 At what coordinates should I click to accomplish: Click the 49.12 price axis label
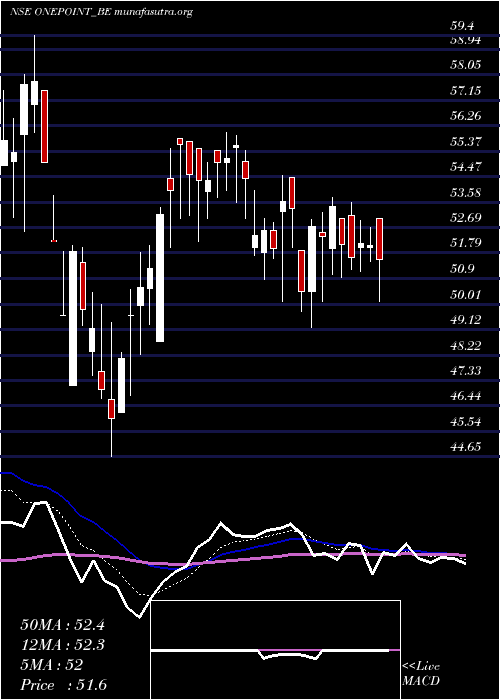tap(466, 320)
